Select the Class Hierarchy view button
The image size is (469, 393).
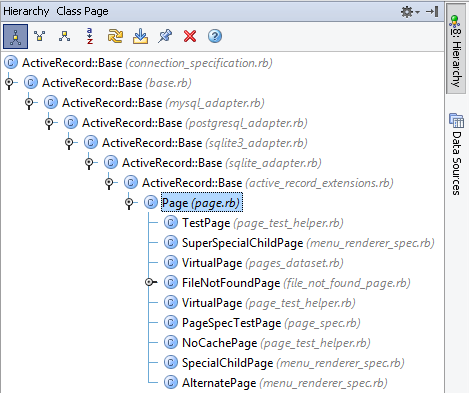(x=15, y=36)
